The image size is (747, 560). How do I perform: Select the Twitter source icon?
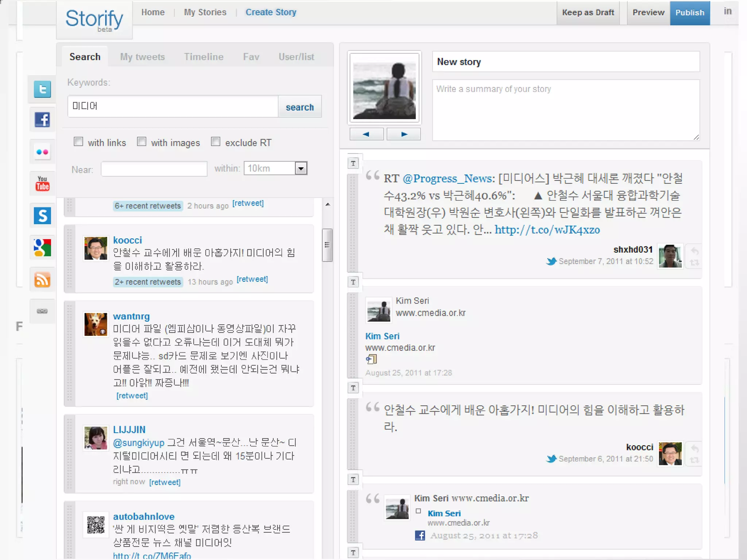click(42, 89)
